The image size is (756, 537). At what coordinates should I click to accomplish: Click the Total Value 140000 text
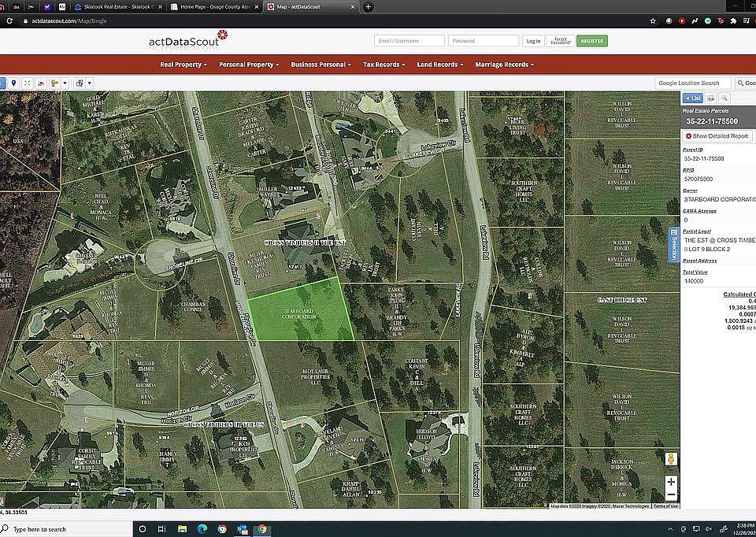coord(694,281)
